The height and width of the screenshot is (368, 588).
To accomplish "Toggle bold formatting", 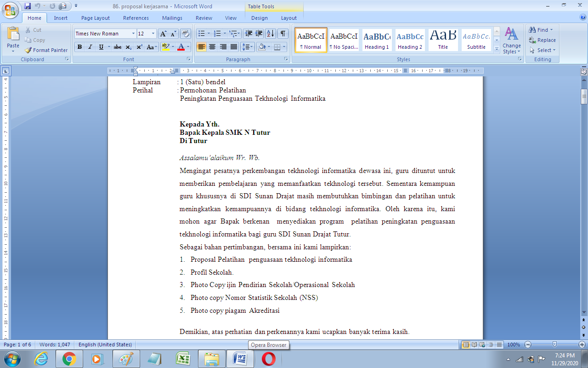I will pos(79,47).
